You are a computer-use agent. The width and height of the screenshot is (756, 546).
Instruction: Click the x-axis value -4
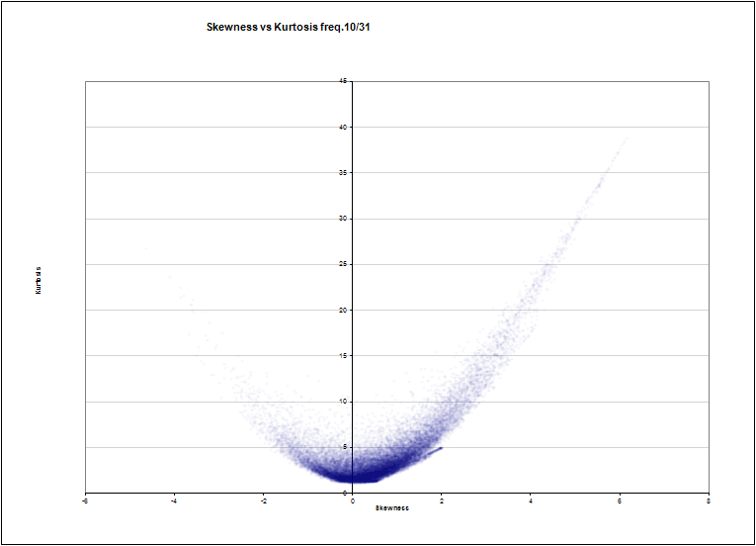click(174, 501)
